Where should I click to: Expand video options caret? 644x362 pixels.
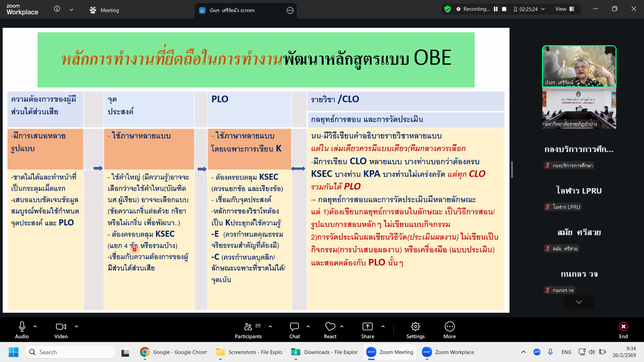click(x=76, y=326)
